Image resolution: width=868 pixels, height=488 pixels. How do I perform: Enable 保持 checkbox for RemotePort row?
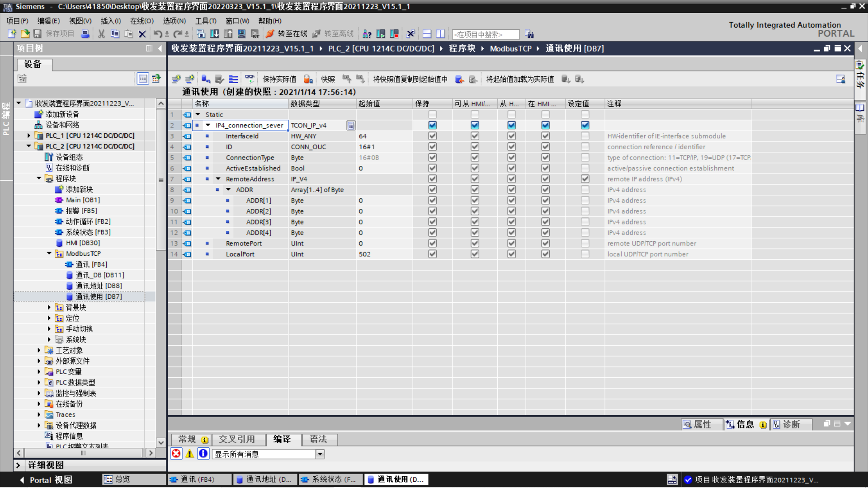[x=432, y=244]
